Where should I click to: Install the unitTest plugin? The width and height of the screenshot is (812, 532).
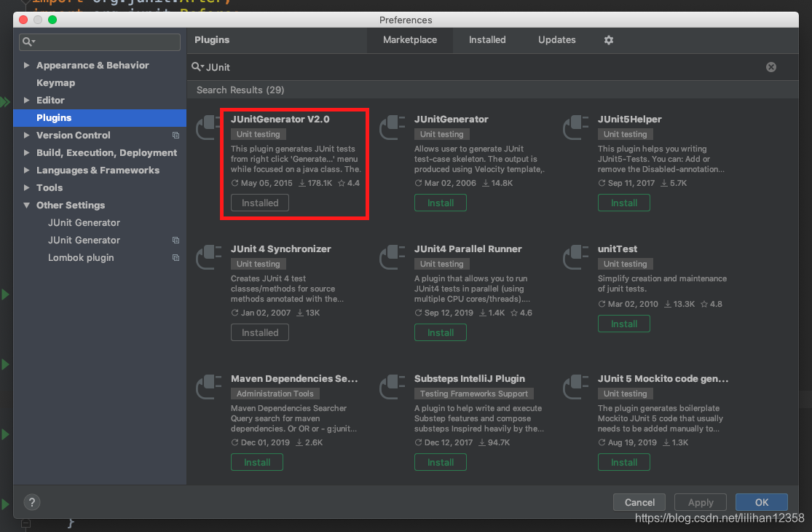(x=623, y=324)
